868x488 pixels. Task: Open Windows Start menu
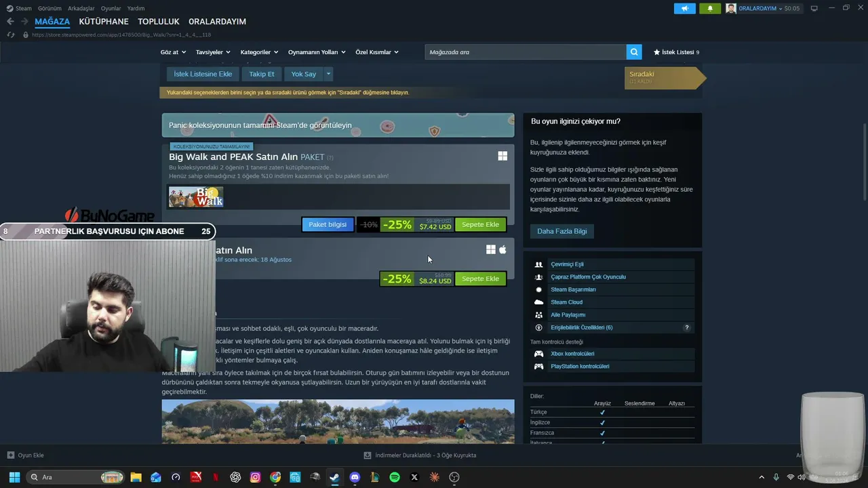pyautogui.click(x=14, y=477)
